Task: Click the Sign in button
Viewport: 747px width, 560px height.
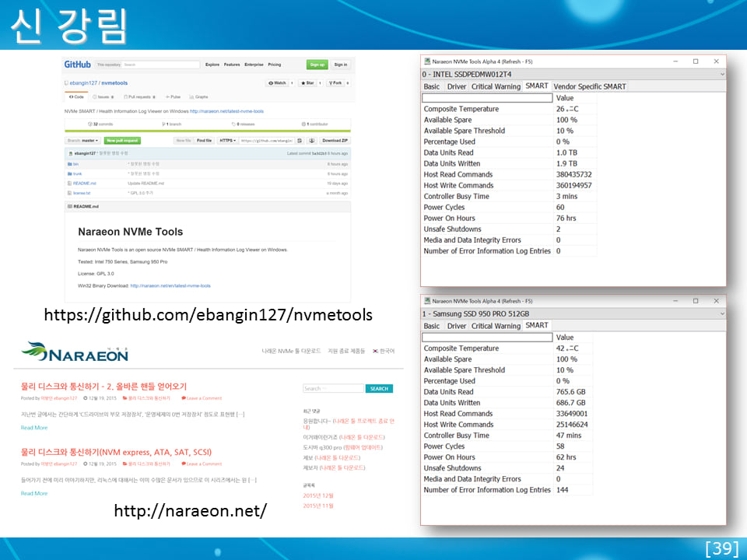Action: 341,65
